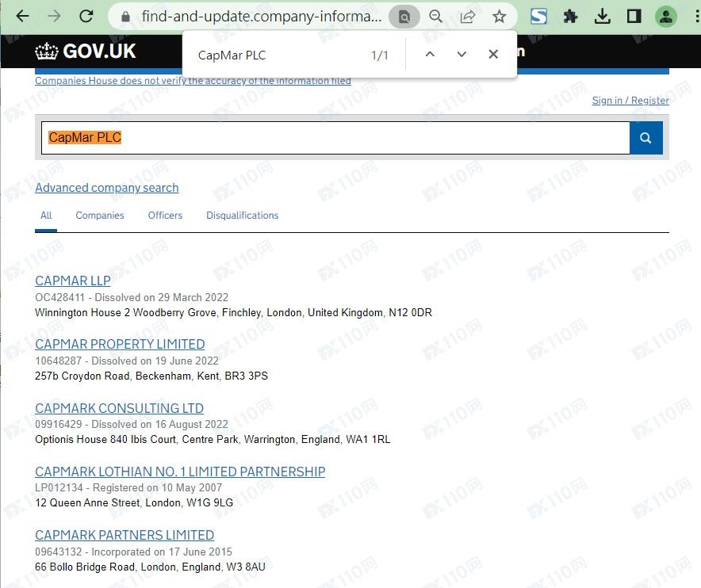Click the browser back arrow
The image size is (701, 588).
point(21,16)
